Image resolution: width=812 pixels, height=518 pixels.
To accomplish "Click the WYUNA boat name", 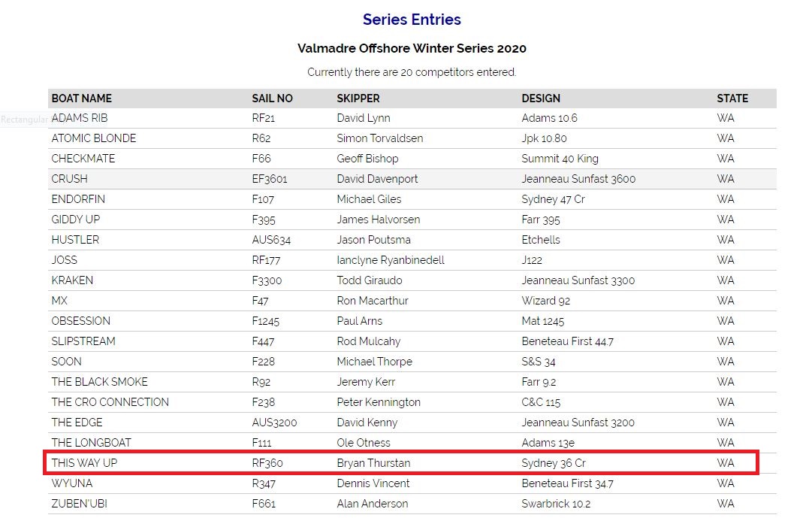I will coord(72,483).
